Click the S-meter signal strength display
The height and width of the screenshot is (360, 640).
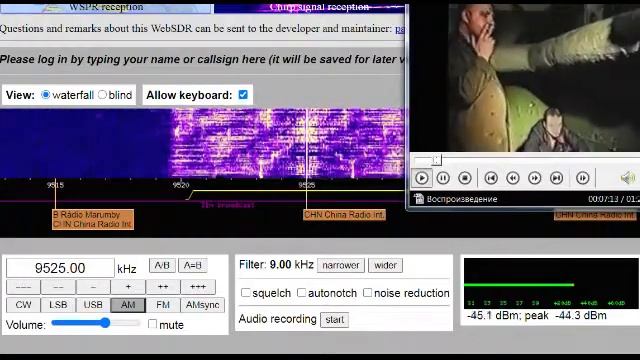coord(551,283)
